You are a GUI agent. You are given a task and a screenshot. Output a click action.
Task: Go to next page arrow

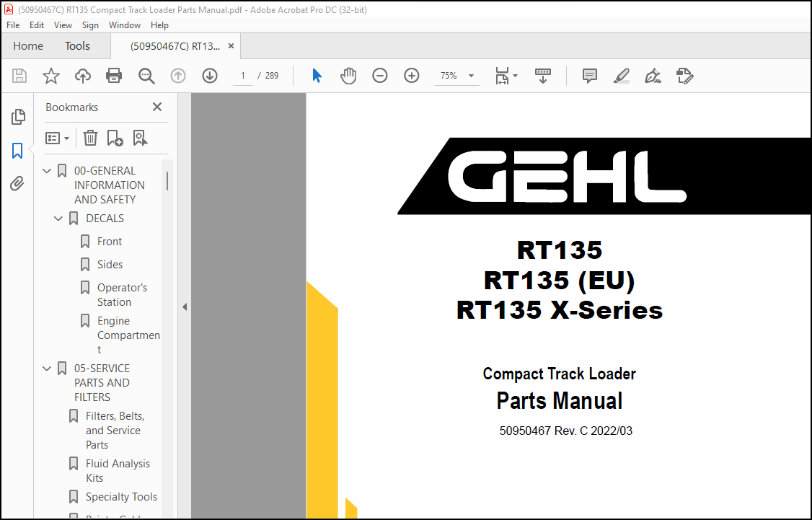point(210,76)
